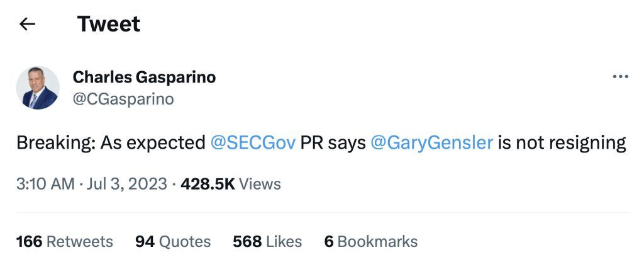Viewport: 644px width, 269px height.
Task: Click the 6 Bookmarks count
Action: pos(370,241)
